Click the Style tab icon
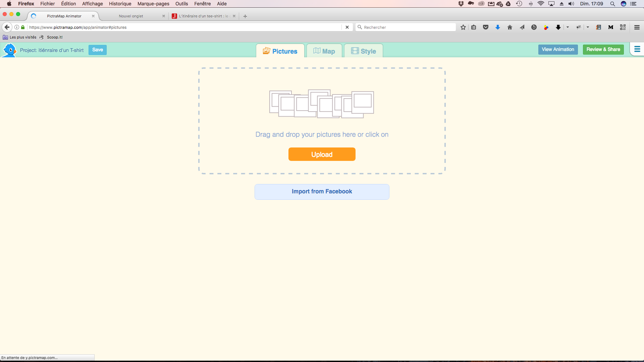 (355, 51)
